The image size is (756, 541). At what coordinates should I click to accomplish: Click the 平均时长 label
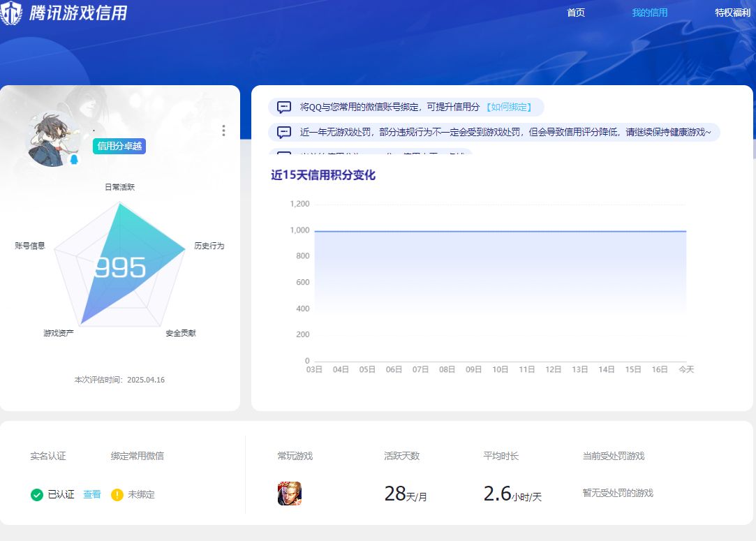501,456
